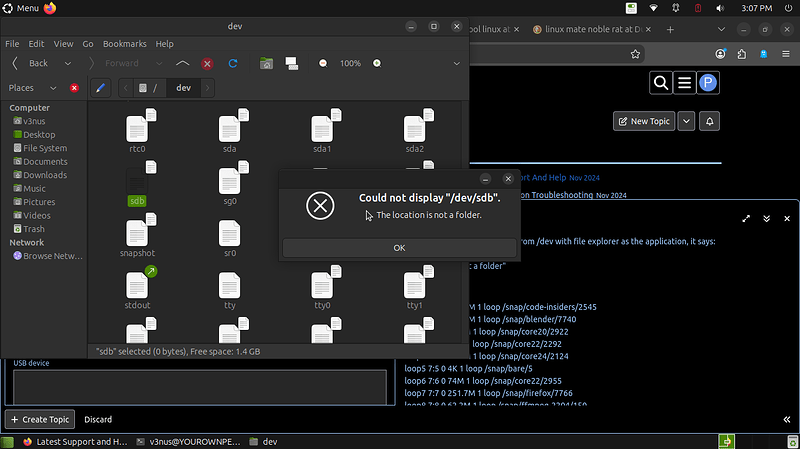This screenshot has width=800, height=449.
Task: Select the tty1 device file
Action: point(414,288)
